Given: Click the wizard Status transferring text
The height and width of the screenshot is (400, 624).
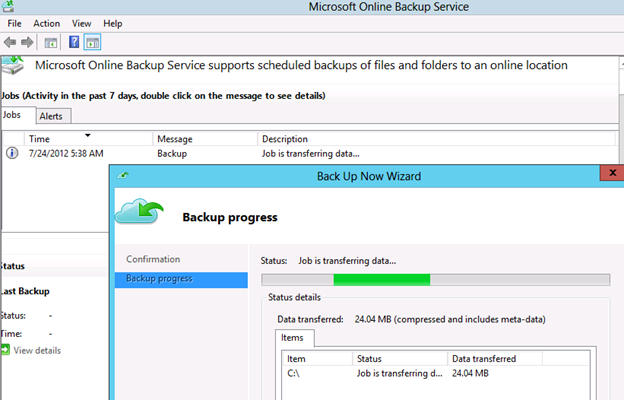Looking at the screenshot, I should [x=347, y=261].
